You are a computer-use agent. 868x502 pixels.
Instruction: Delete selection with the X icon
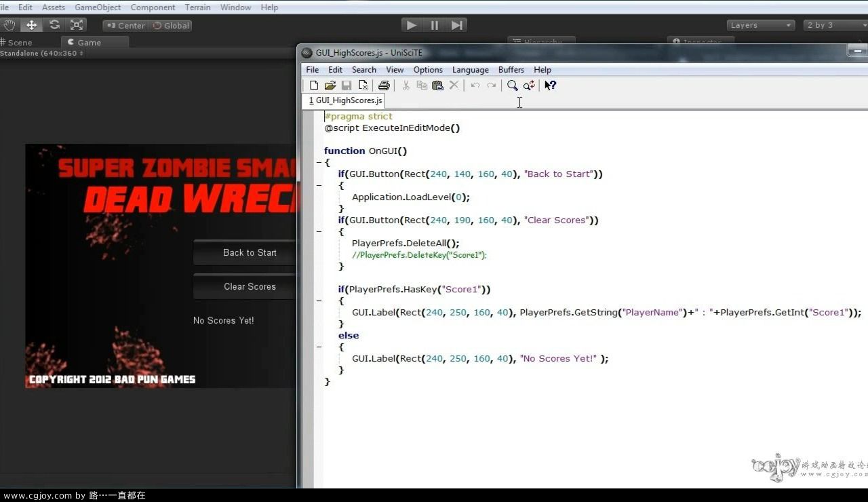click(x=454, y=85)
